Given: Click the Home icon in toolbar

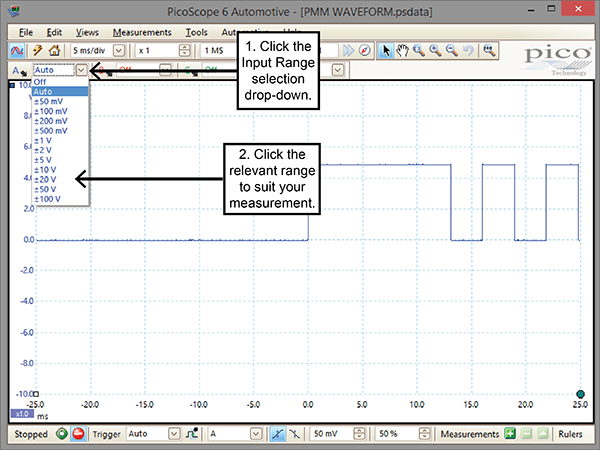Looking at the screenshot, I should 55,51.
